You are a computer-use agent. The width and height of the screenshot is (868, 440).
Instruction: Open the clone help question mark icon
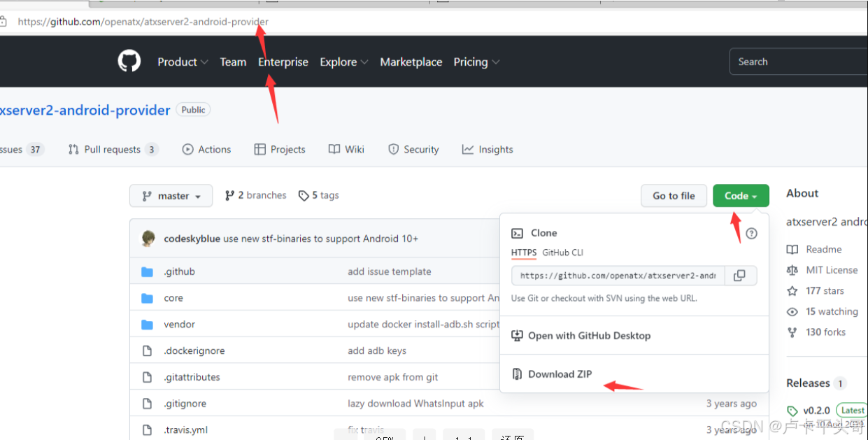coord(751,234)
